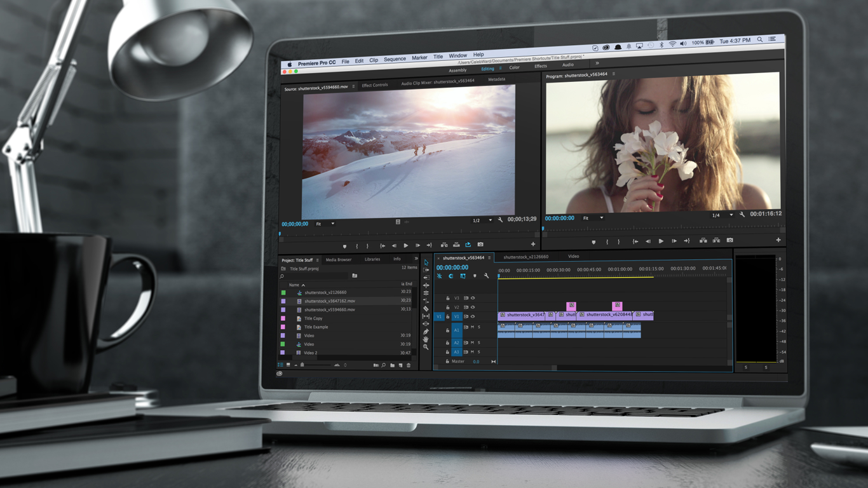
Task: Select the Zoom tool in tools panel
Action: coord(426,347)
